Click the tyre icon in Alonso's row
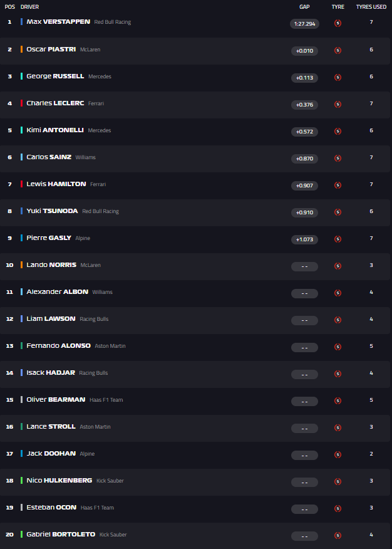The width and height of the screenshot is (392, 549). (338, 347)
